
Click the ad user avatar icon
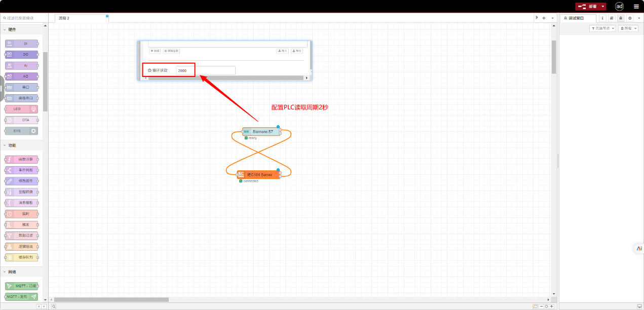(619, 7)
